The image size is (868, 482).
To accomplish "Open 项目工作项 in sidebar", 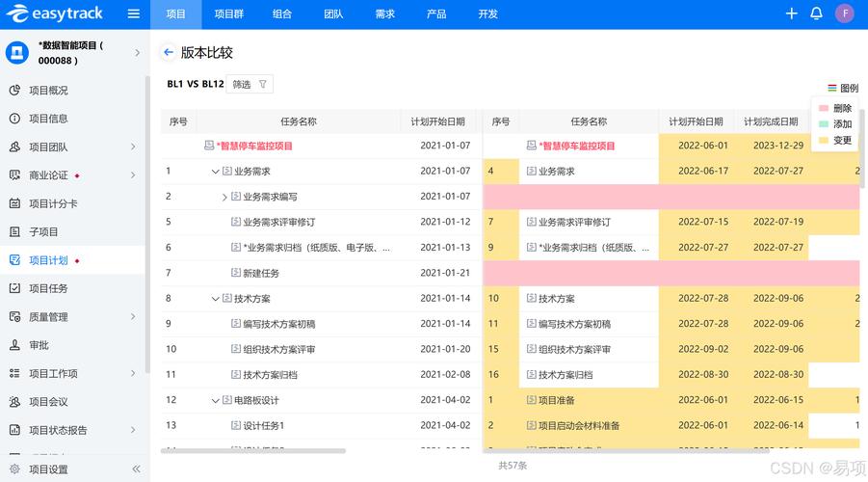I will [x=53, y=373].
